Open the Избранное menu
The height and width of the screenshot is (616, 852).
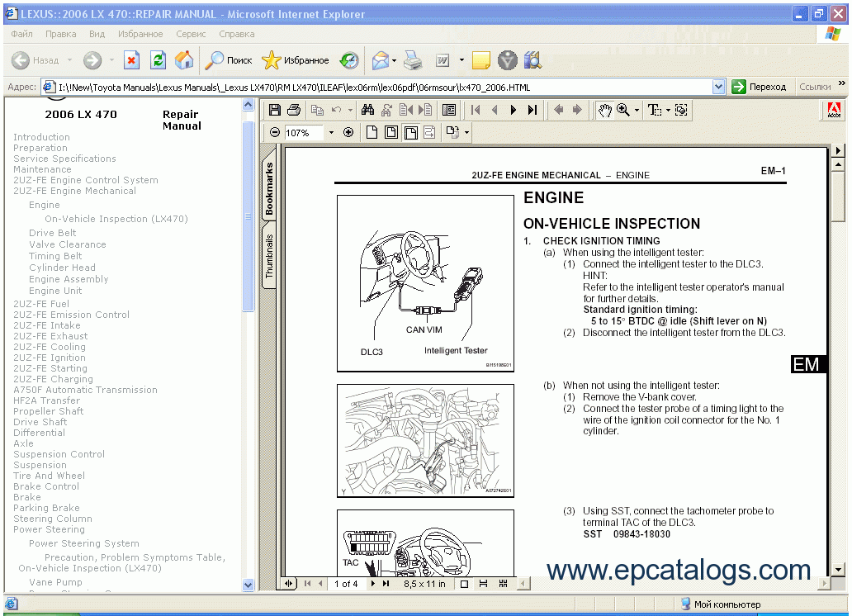[140, 34]
